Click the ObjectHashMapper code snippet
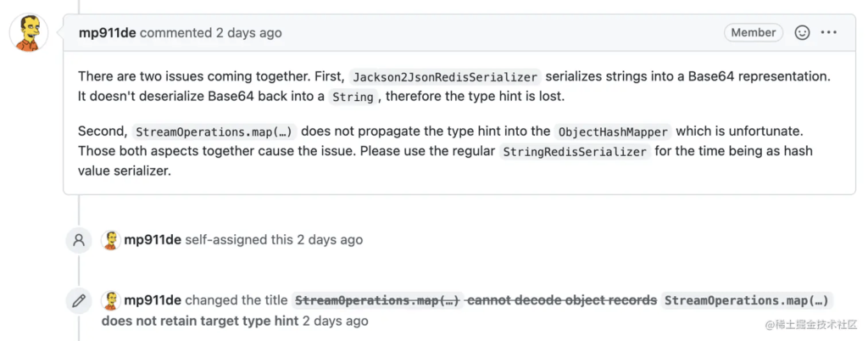 (614, 132)
